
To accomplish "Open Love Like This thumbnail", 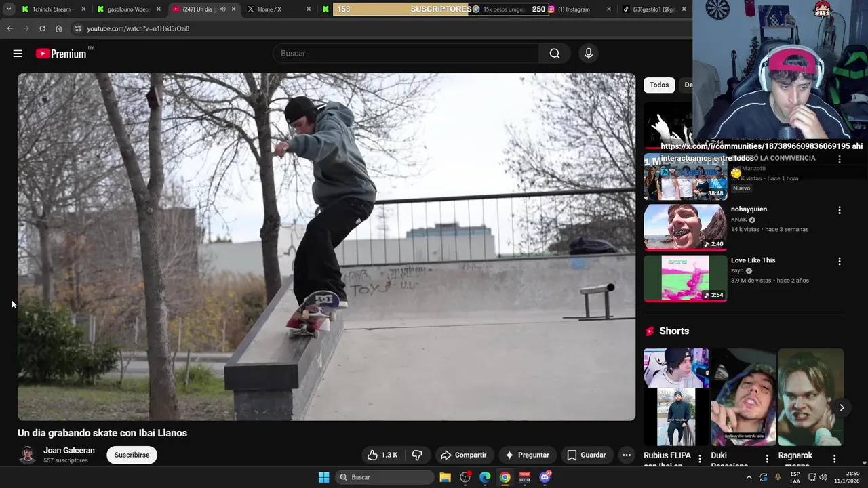I will (x=685, y=278).
